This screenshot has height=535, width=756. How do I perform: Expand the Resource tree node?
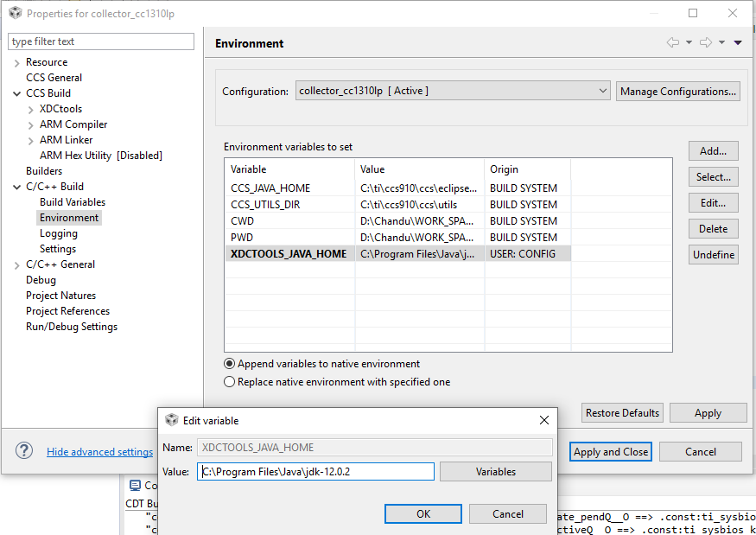coord(17,62)
